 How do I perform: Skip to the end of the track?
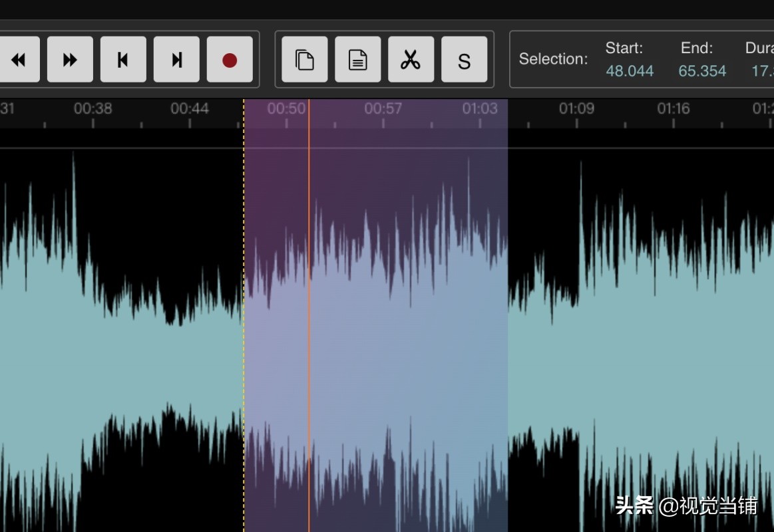coord(177,59)
